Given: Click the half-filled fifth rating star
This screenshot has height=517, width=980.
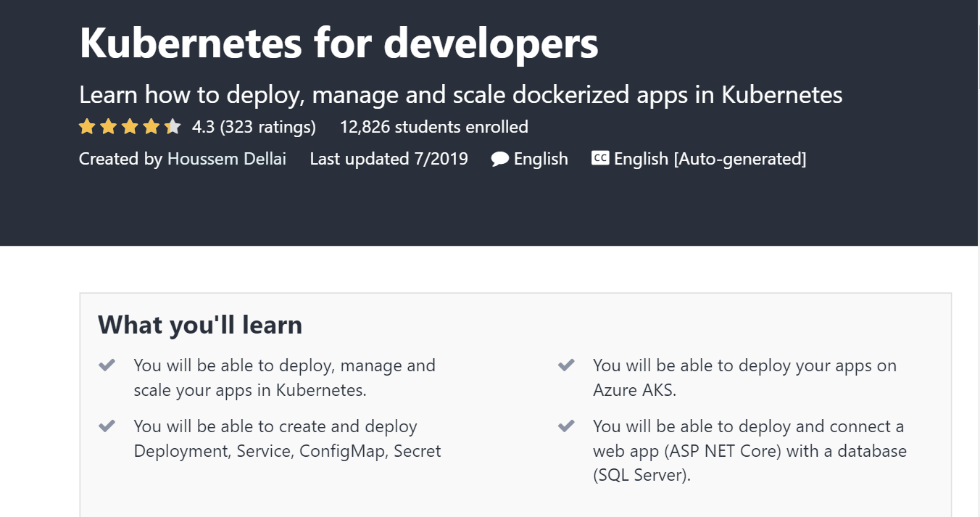Looking at the screenshot, I should [x=173, y=128].
